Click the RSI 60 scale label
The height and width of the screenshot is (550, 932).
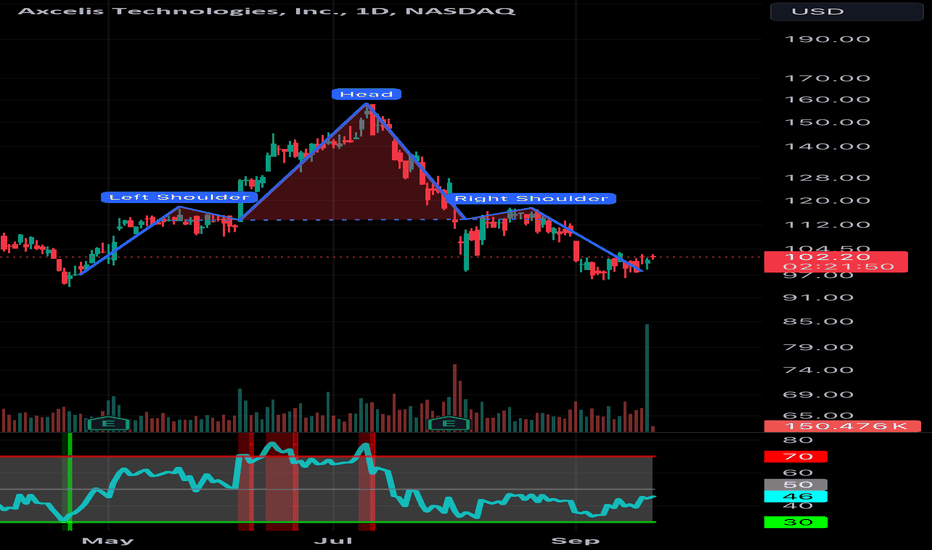[x=798, y=473]
